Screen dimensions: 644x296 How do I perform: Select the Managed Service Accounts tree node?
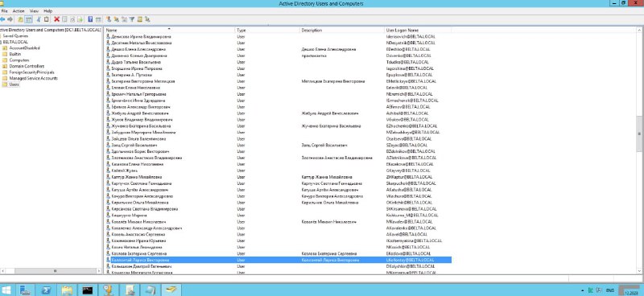click(33, 78)
